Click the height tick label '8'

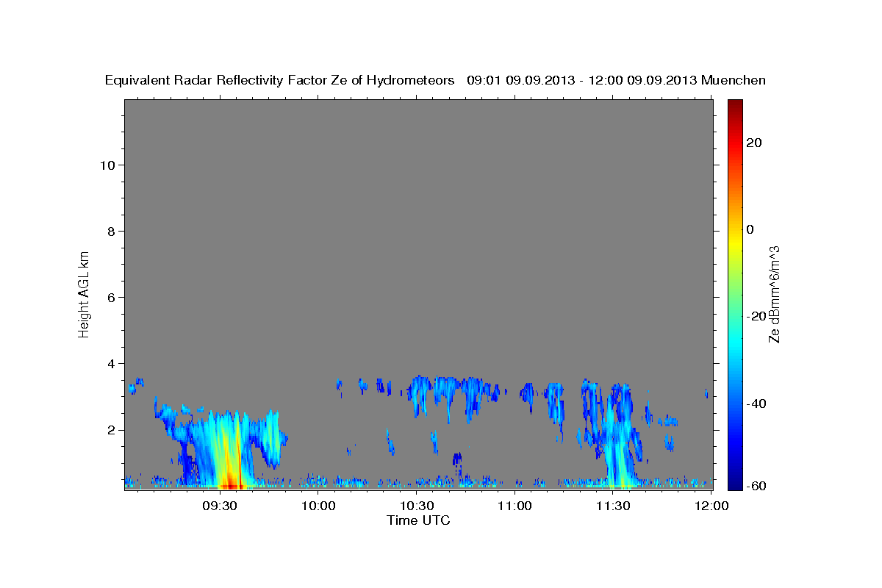110,231
